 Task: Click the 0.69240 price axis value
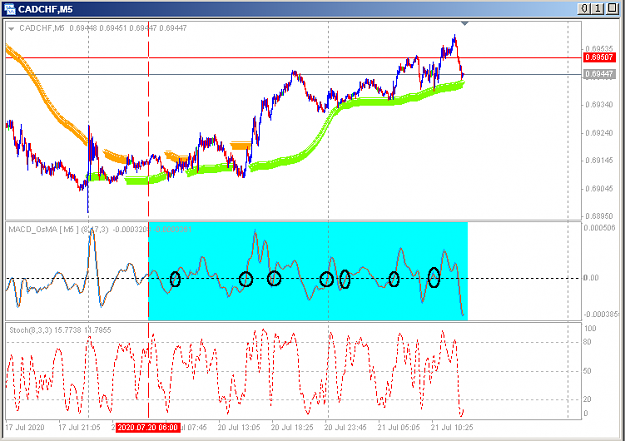[x=599, y=133]
